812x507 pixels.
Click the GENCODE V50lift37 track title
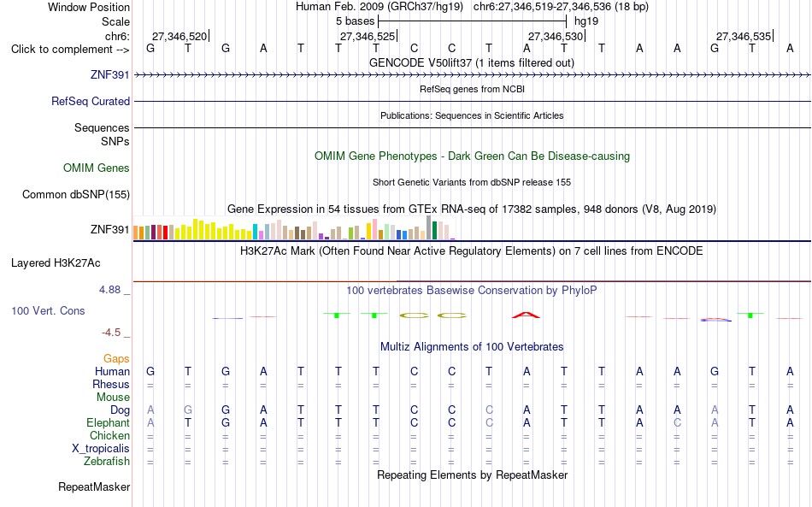(472, 62)
